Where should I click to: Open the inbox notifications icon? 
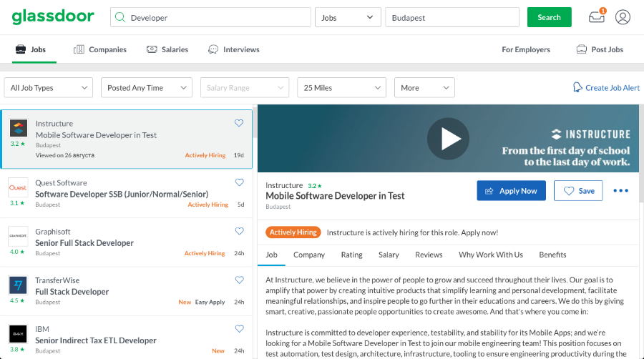click(x=597, y=17)
